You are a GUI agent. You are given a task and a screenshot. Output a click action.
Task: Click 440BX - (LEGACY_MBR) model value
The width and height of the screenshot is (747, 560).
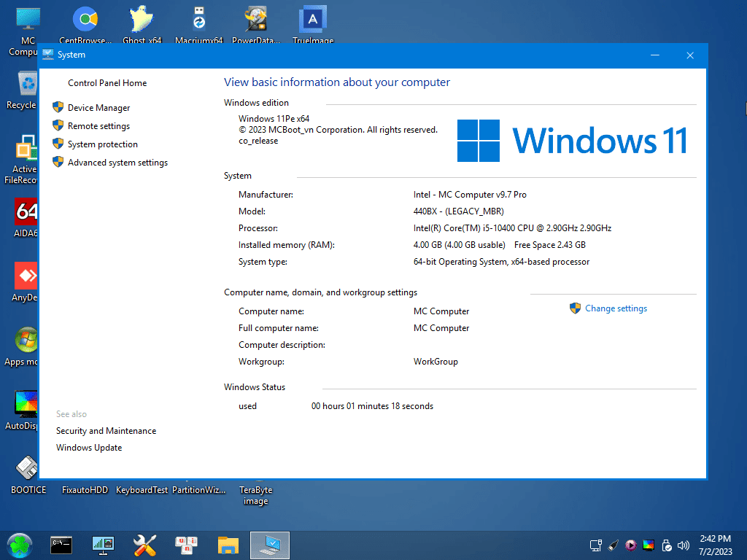[x=458, y=211]
